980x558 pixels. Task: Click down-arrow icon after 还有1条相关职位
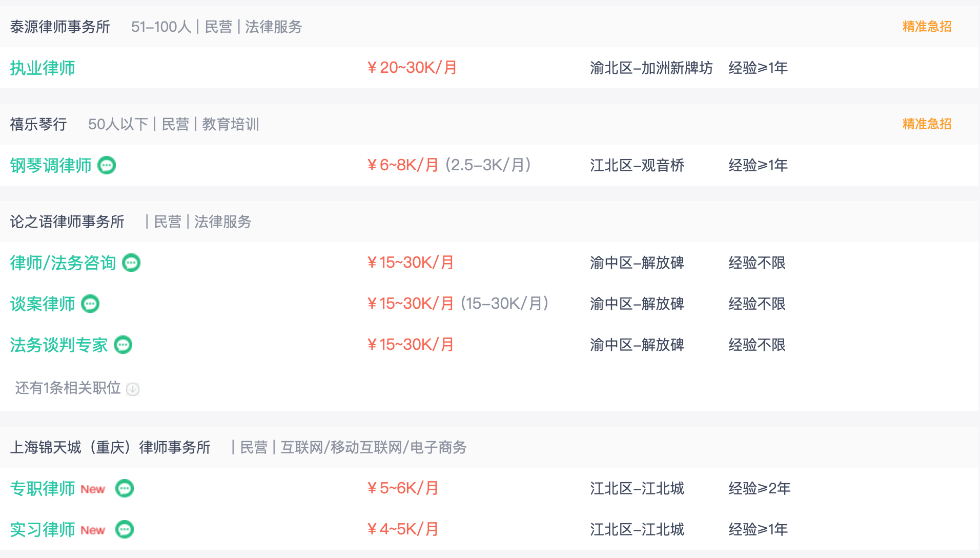coord(133,389)
